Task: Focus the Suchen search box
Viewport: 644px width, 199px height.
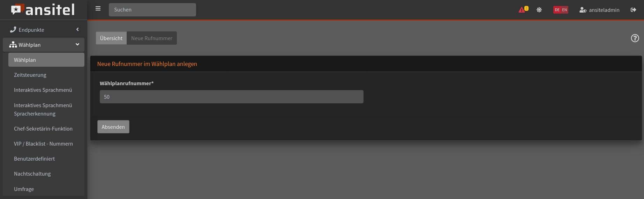Action: (x=152, y=10)
